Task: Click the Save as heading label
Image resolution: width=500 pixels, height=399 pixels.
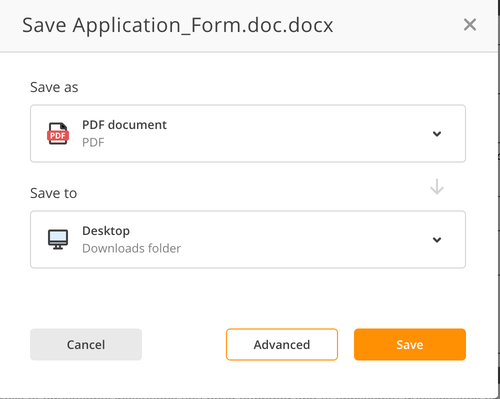Action: point(54,87)
